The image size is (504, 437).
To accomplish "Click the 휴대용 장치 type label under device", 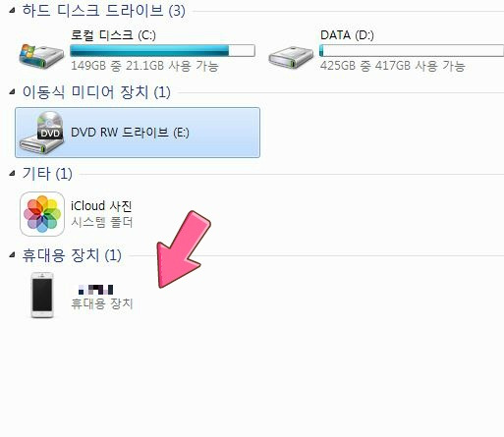I will pos(102,303).
